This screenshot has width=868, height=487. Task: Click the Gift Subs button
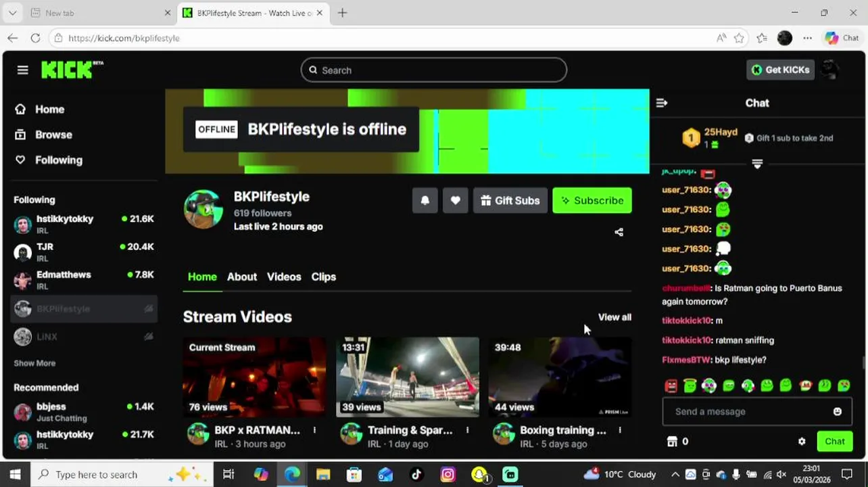(x=510, y=200)
